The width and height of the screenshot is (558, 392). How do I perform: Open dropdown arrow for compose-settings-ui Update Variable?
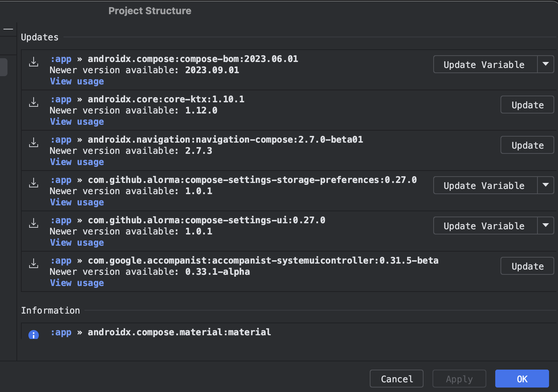546,225
